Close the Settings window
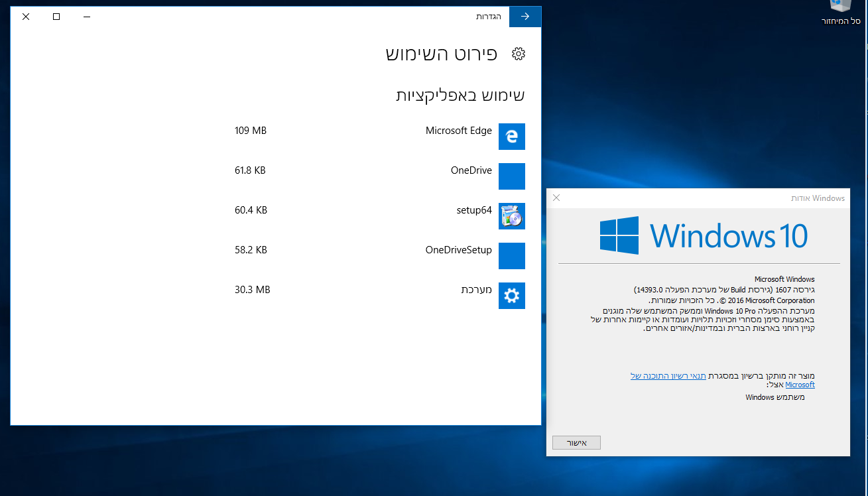 pyautogui.click(x=26, y=17)
